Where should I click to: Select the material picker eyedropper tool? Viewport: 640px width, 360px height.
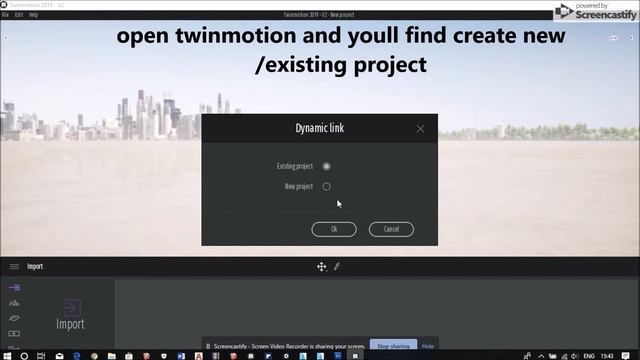pos(337,267)
